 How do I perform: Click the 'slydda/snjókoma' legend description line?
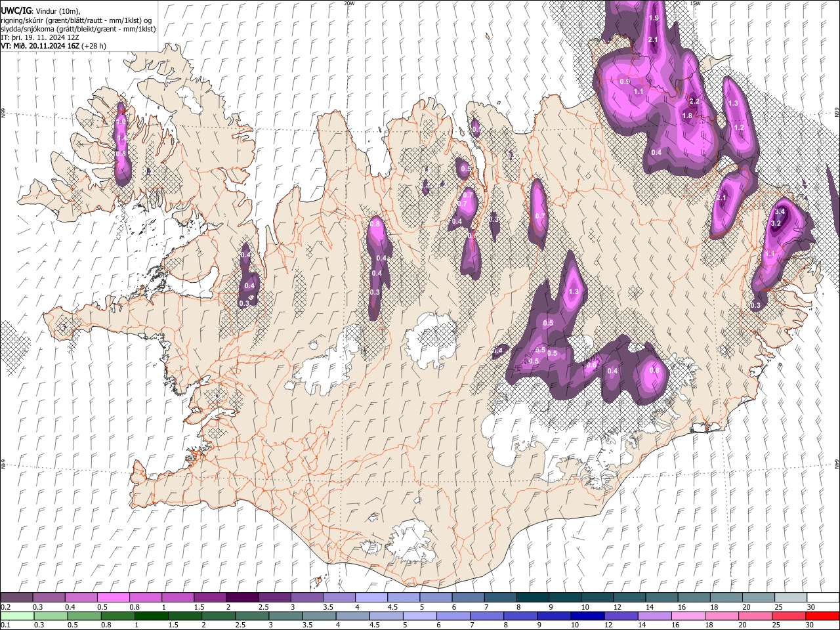point(78,29)
